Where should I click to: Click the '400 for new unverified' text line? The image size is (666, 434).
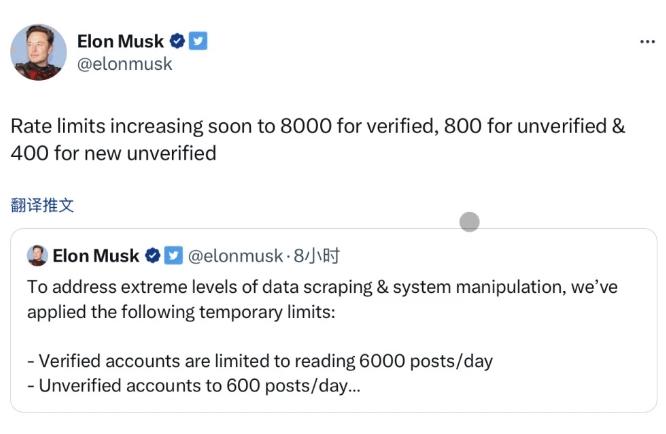coord(113,153)
